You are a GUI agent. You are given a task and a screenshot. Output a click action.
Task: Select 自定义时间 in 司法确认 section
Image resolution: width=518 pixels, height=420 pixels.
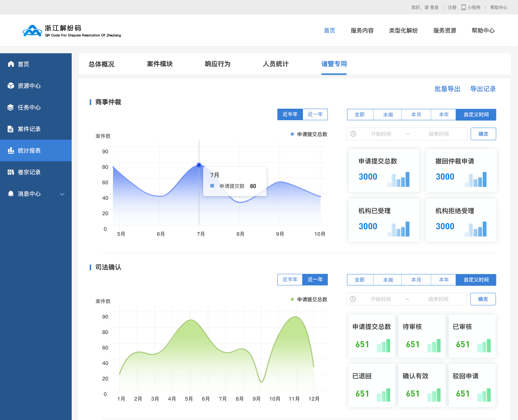point(476,280)
